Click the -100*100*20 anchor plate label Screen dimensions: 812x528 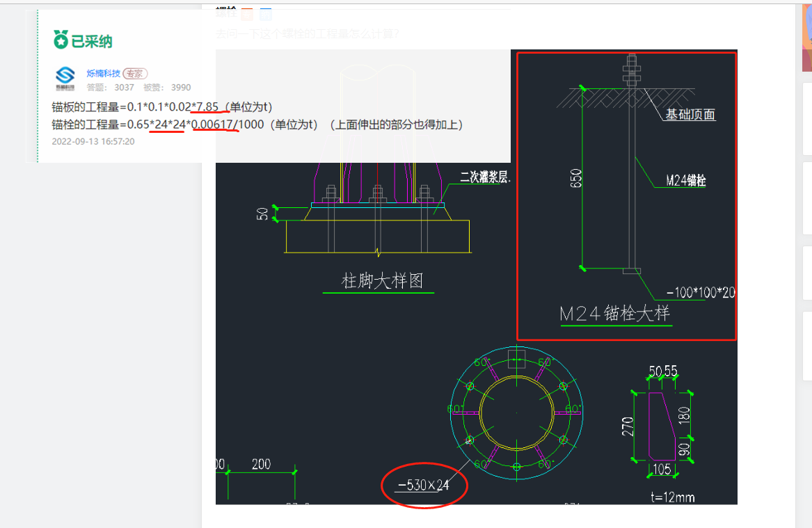point(700,292)
